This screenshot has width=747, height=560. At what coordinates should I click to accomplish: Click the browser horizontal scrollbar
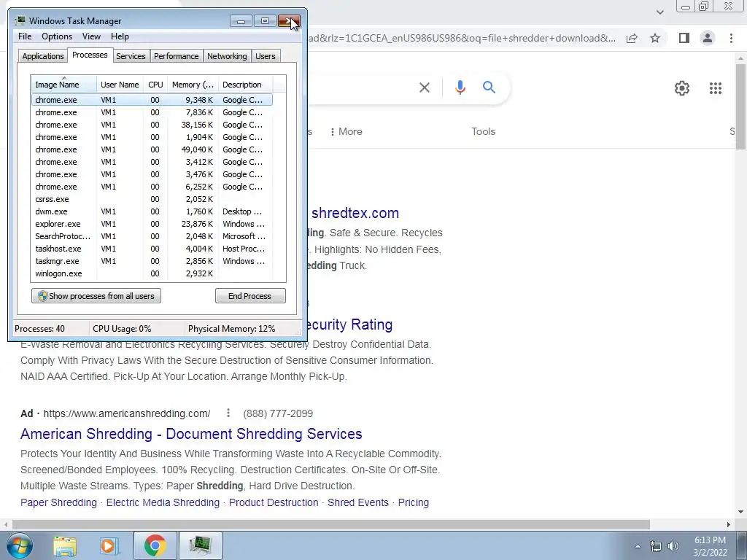click(331, 524)
